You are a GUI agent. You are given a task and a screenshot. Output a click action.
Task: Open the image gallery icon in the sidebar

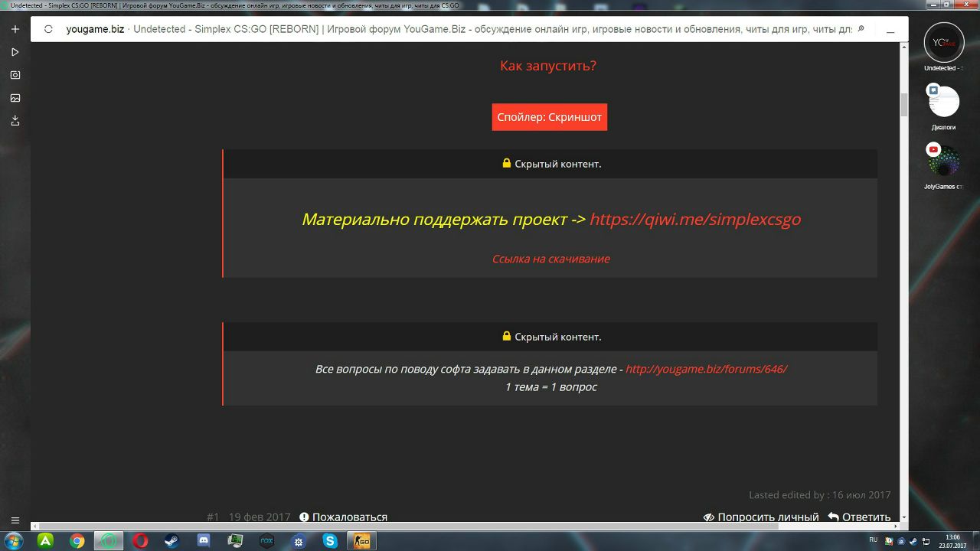tap(15, 98)
